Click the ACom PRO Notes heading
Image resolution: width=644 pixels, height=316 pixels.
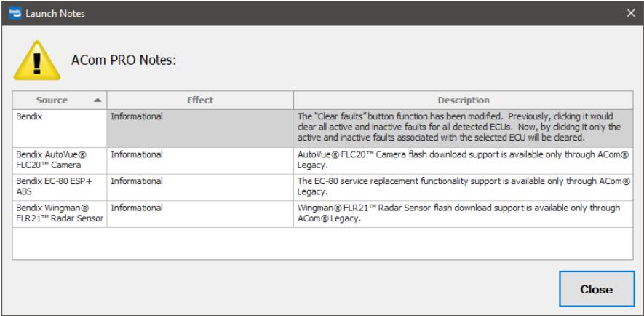pos(124,60)
